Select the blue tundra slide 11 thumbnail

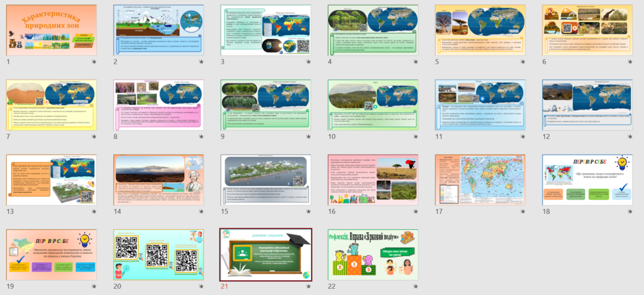point(480,105)
